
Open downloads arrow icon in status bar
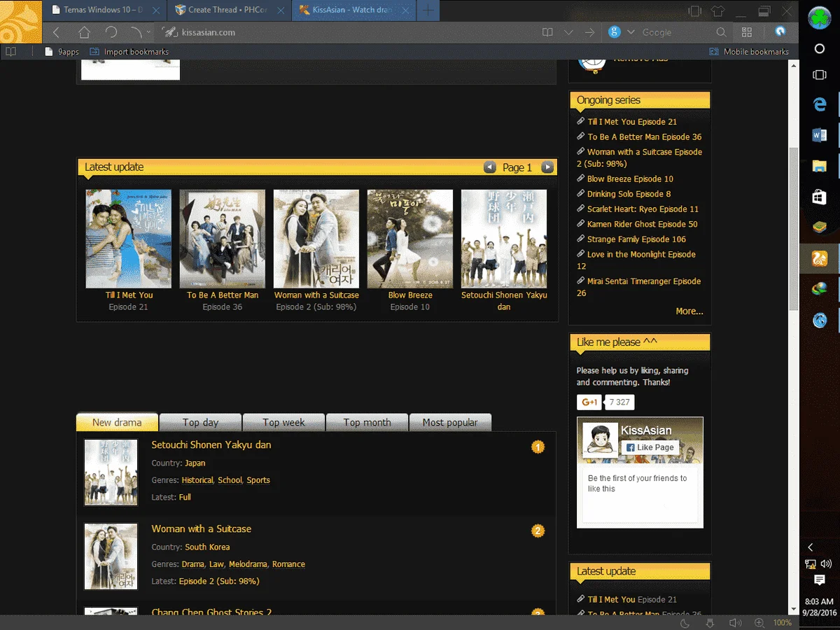click(710, 622)
